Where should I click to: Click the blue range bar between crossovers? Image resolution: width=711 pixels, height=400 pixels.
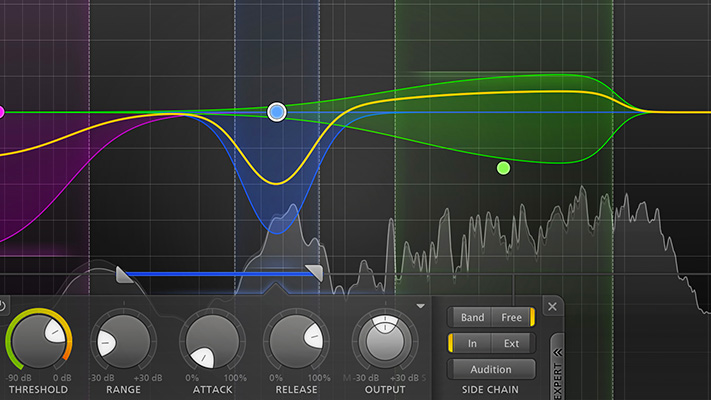218,273
